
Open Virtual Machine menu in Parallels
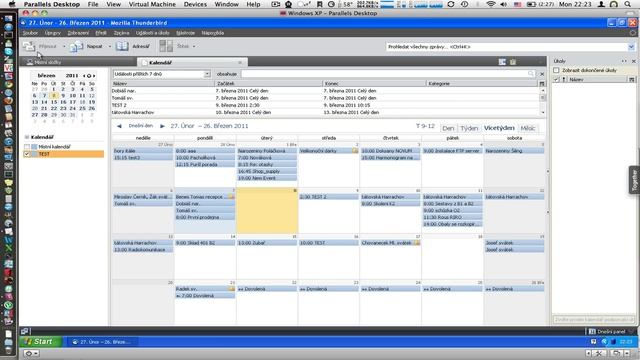[x=152, y=4]
